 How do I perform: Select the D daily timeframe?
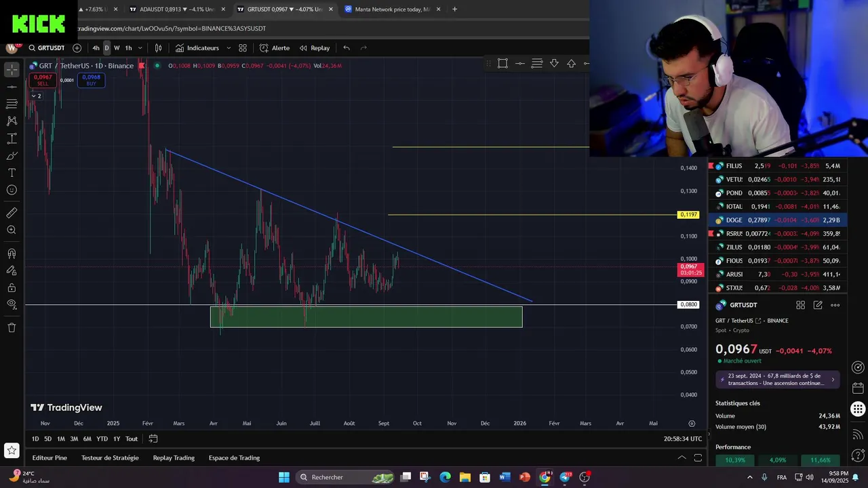pyautogui.click(x=106, y=48)
